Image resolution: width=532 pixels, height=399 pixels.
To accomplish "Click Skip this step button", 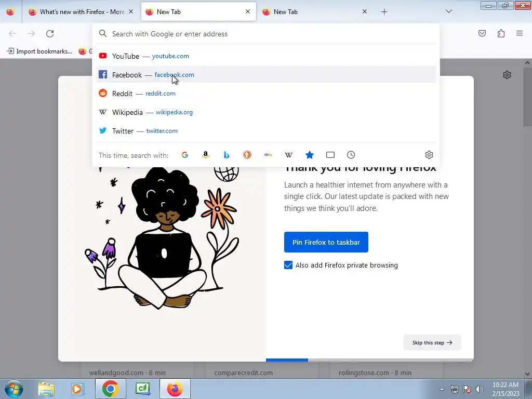I will point(432,343).
